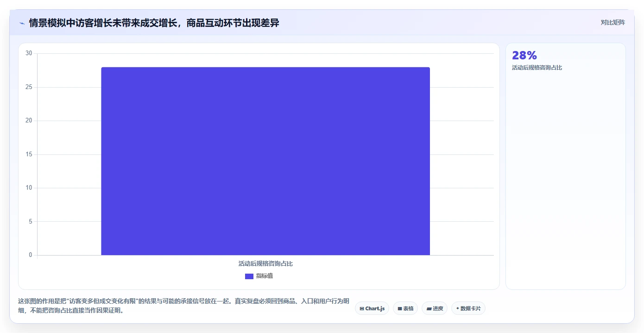The height and width of the screenshot is (333, 644).
Task: Toggle the 指标值 legend item
Action: [259, 276]
